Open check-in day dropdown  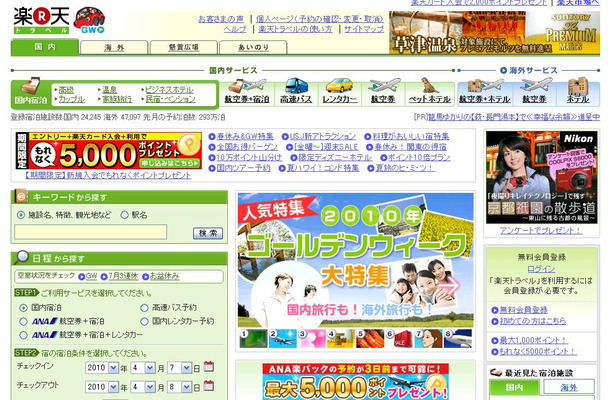[179, 368]
